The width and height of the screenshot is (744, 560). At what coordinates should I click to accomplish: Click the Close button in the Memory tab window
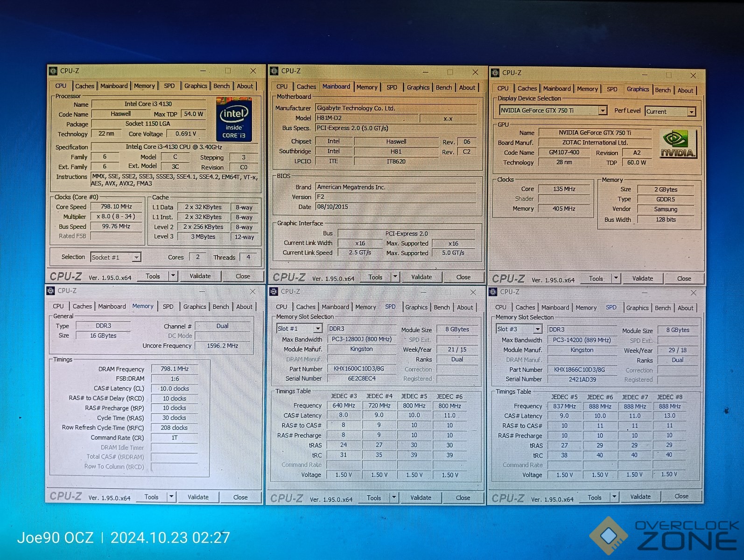pos(240,497)
